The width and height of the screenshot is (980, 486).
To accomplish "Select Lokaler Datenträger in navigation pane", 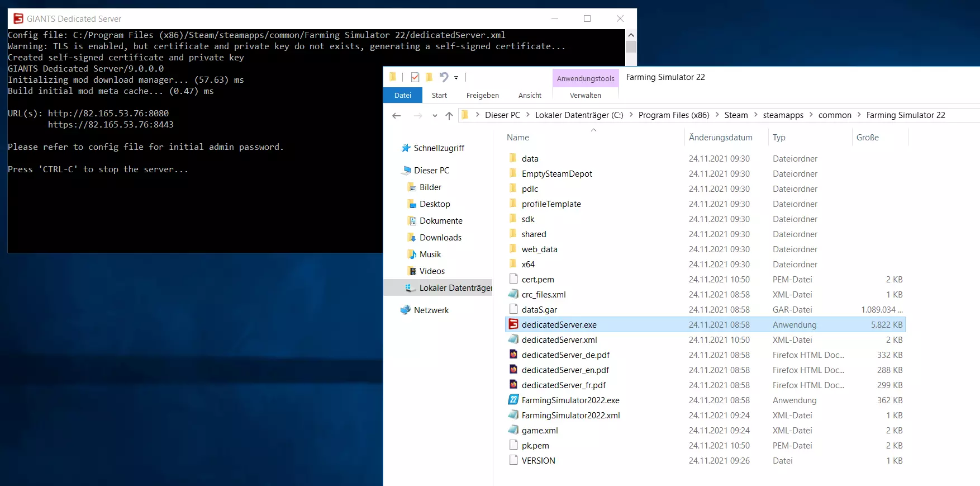I will point(439,287).
